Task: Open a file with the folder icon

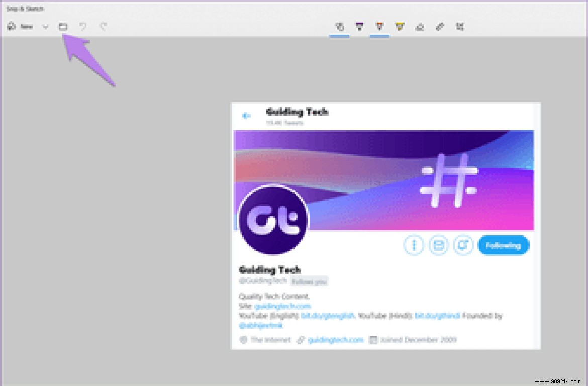Action: [63, 27]
